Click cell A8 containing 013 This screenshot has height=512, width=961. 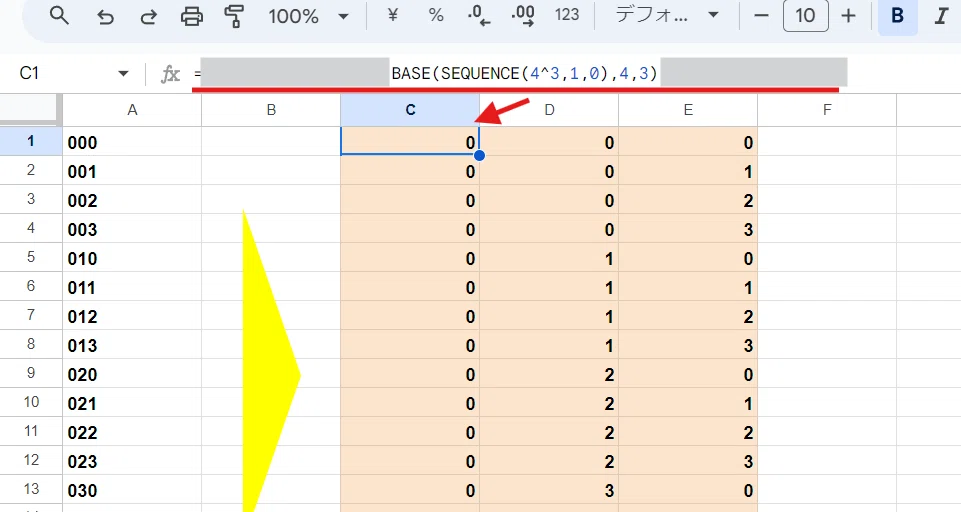click(132, 345)
